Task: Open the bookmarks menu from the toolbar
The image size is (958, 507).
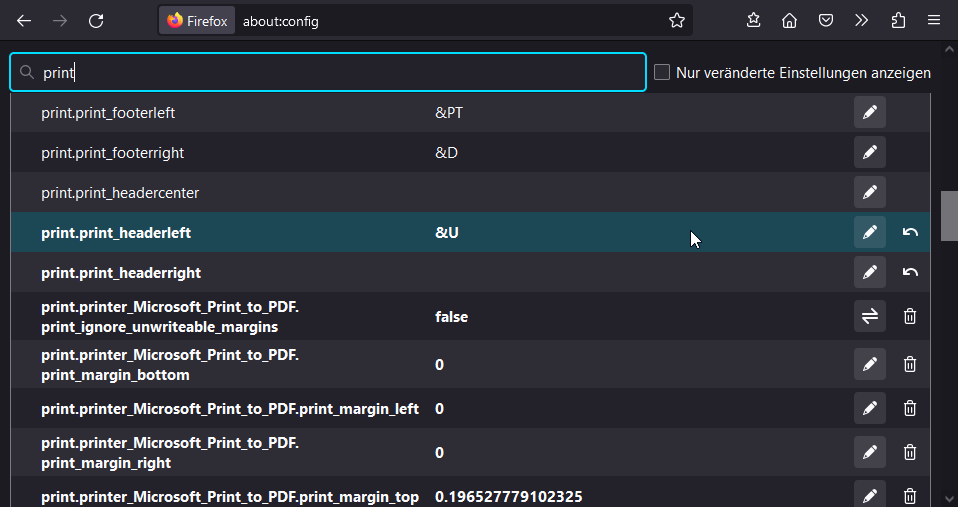Action: tap(754, 20)
